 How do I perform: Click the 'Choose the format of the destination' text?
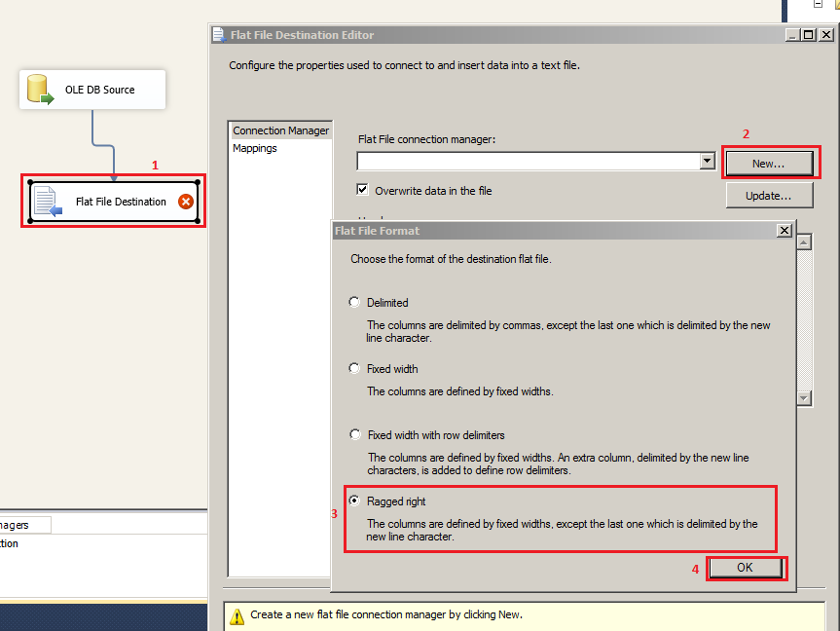pyautogui.click(x=451, y=259)
